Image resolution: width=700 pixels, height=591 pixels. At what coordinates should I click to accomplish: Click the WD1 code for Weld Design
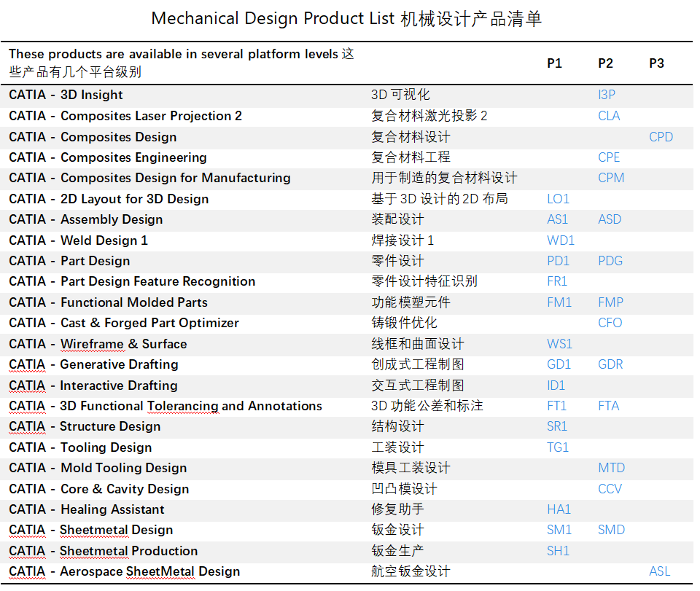click(561, 240)
